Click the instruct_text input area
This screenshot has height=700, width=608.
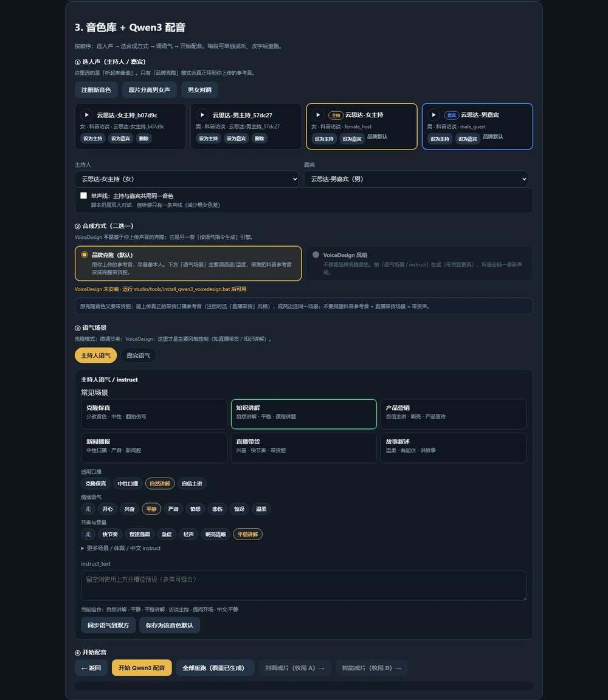(304, 585)
